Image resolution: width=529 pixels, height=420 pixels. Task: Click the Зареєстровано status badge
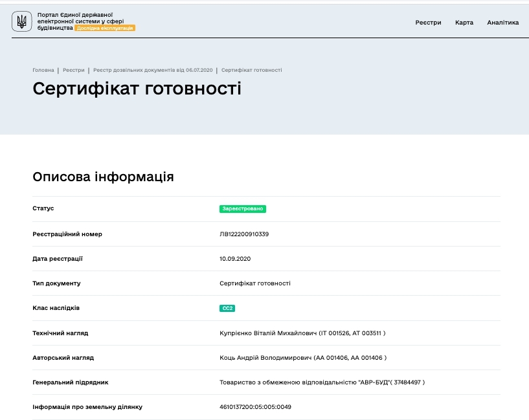point(243,208)
